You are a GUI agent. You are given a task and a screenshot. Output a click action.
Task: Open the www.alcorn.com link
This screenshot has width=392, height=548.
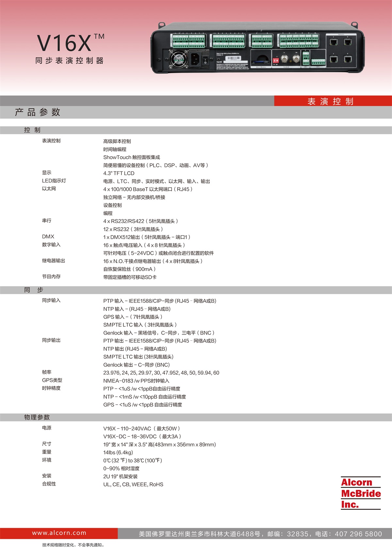click(x=59, y=533)
